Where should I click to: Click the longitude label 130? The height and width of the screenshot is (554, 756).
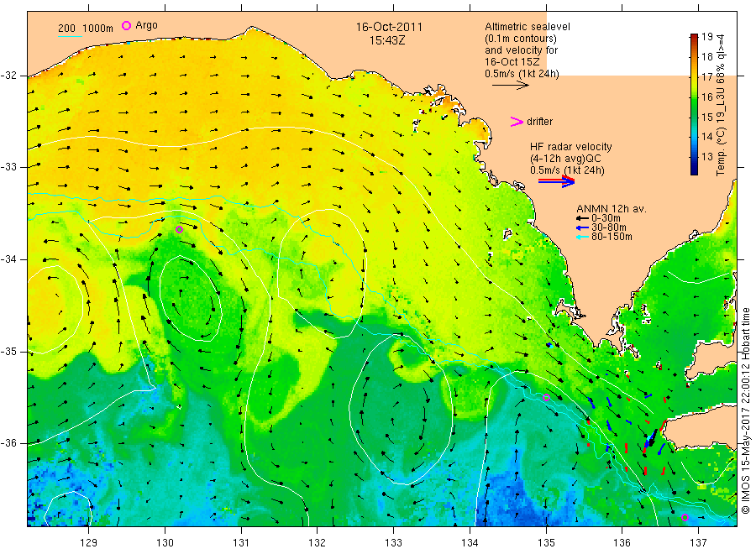165,543
